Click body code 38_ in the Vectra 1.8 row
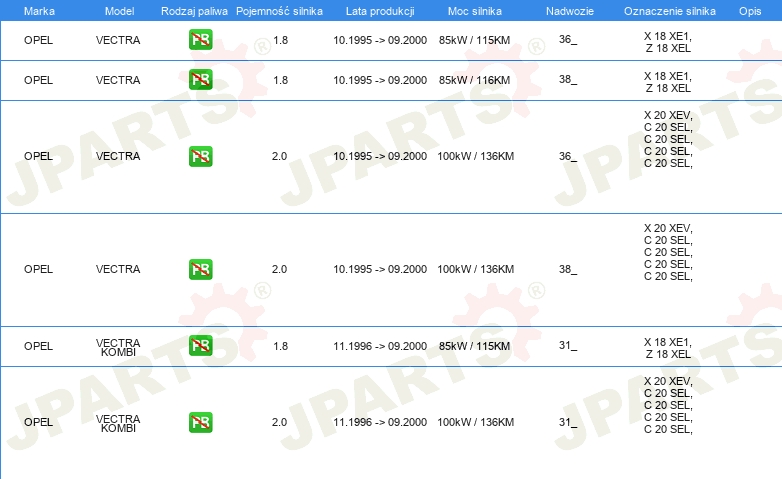 568,79
